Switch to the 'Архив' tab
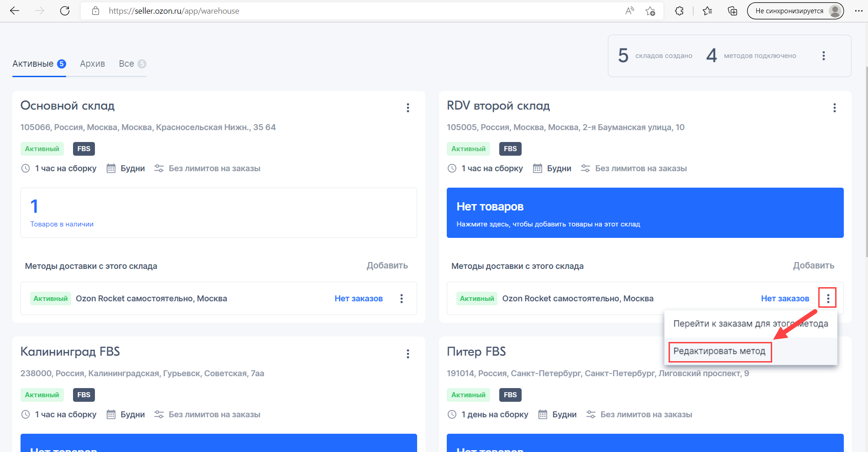Screen dimensions: 868x452 [x=93, y=64]
